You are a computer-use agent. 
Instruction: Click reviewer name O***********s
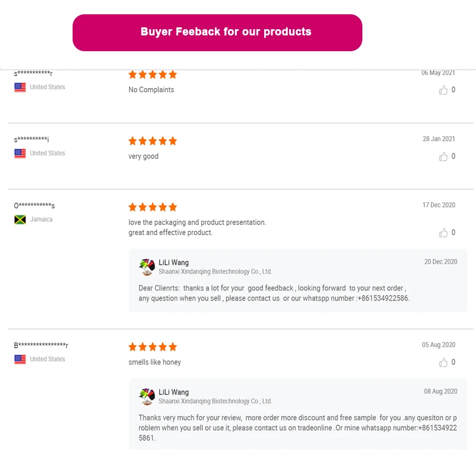click(35, 206)
